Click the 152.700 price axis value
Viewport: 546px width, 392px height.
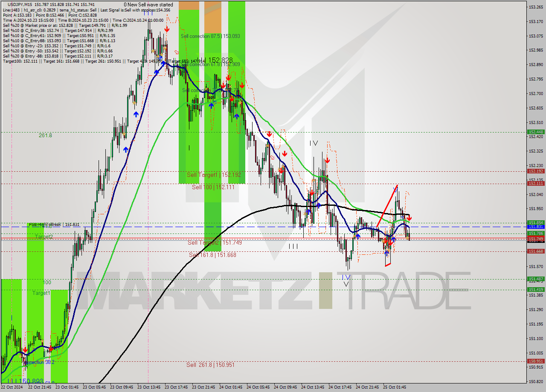[x=536, y=93]
